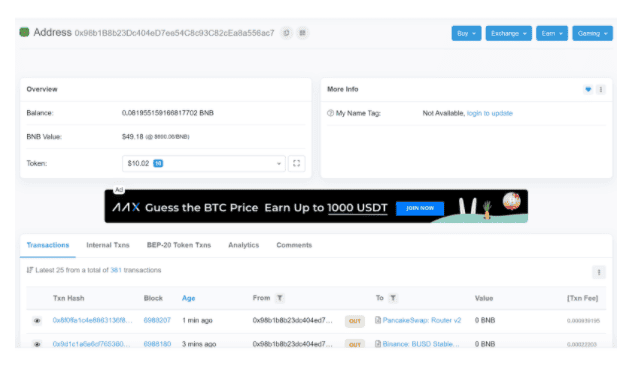The height and width of the screenshot is (377, 633).
Task: Click JOIN NOW on the AAX banner
Action: [420, 208]
